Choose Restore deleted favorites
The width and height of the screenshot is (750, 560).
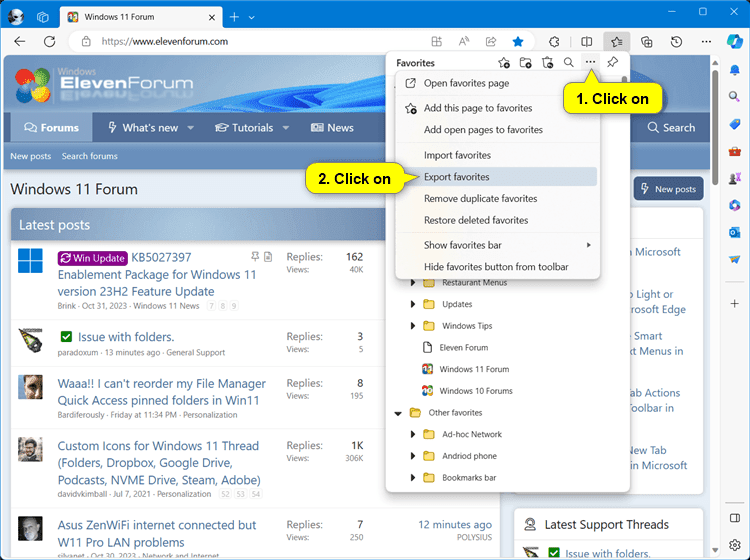click(497, 220)
